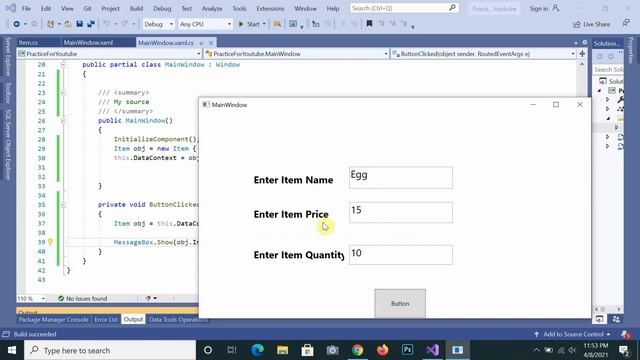The height and width of the screenshot is (360, 640).
Task: Open ButtonClicked member dropdown
Action: (483, 53)
